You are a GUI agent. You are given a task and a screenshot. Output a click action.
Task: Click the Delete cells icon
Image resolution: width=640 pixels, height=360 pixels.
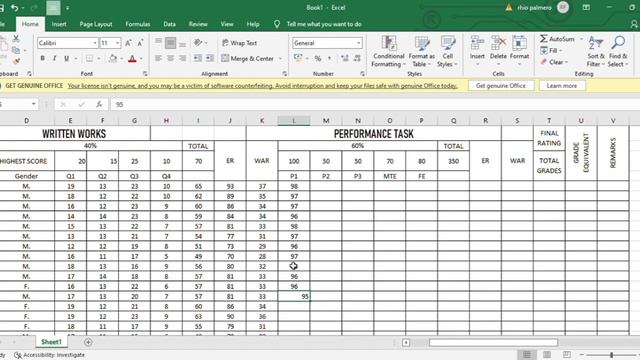(x=498, y=43)
